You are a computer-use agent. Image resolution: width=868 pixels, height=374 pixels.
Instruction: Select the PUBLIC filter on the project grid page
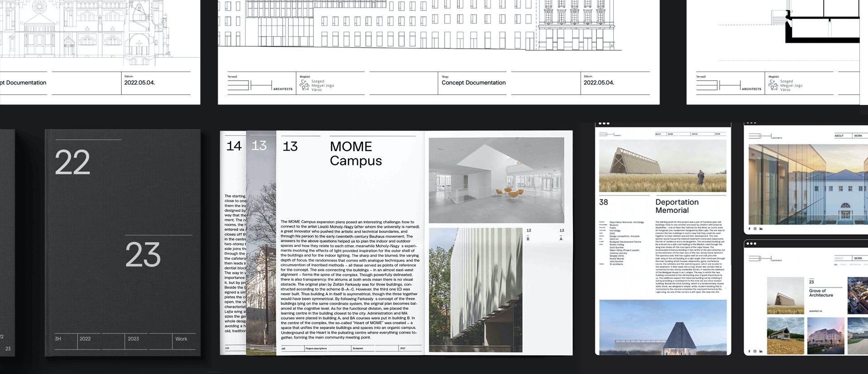(844, 265)
